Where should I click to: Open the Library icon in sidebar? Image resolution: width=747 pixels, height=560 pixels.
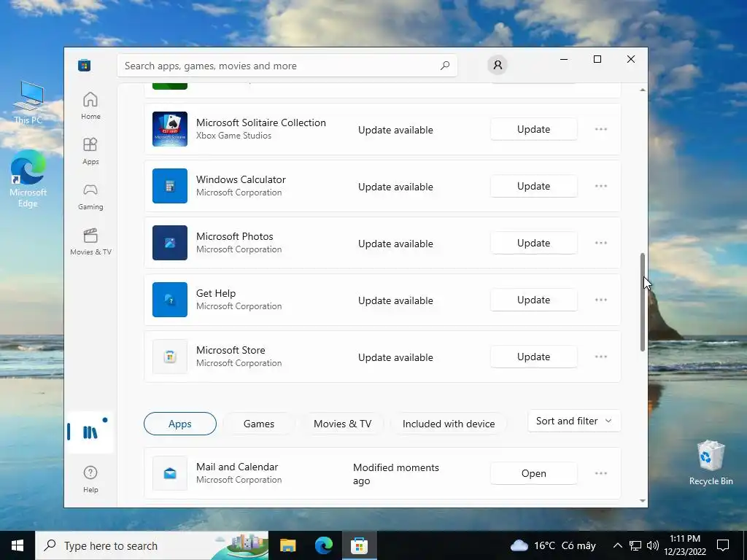pyautogui.click(x=90, y=432)
